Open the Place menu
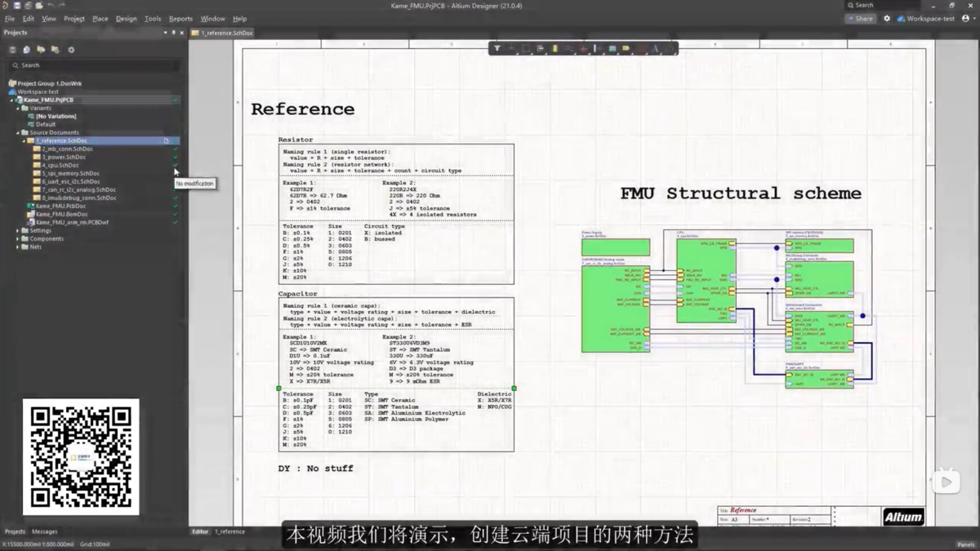Screen dimensions: 980x551 (100, 18)
